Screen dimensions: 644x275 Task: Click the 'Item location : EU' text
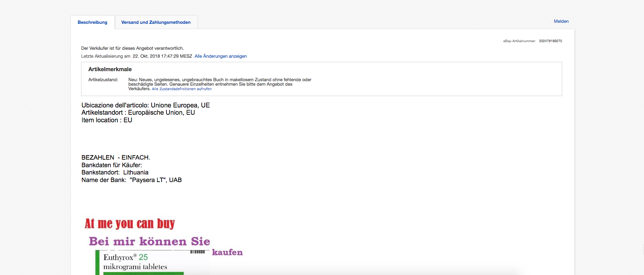point(107,120)
